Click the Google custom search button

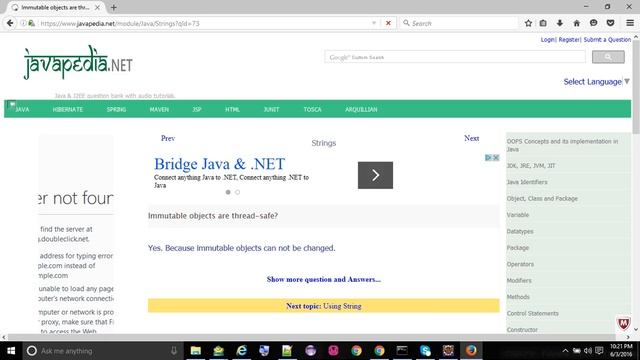[x=608, y=57]
